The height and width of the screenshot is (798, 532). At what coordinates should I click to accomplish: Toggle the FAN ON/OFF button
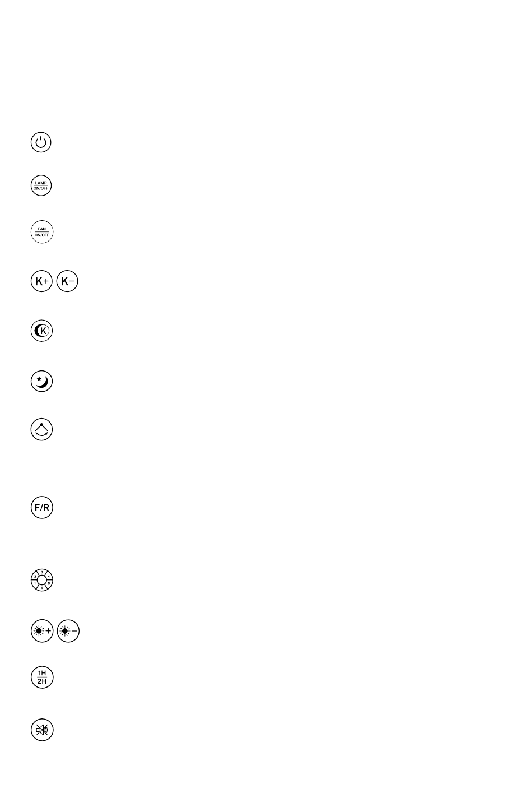(x=41, y=231)
